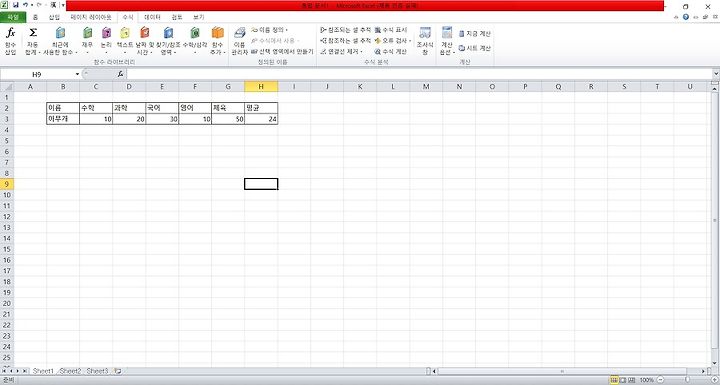Click Trace Dependents (참조하는 셀 추적)
Screen dimensions: 720x385
pyautogui.click(x=345, y=41)
